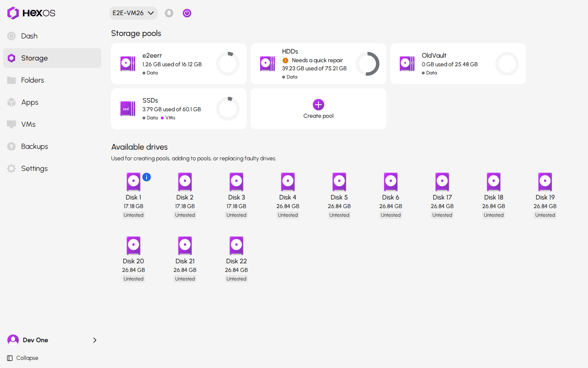
Task: Open the SSDs storage pool card
Action: [179, 109]
